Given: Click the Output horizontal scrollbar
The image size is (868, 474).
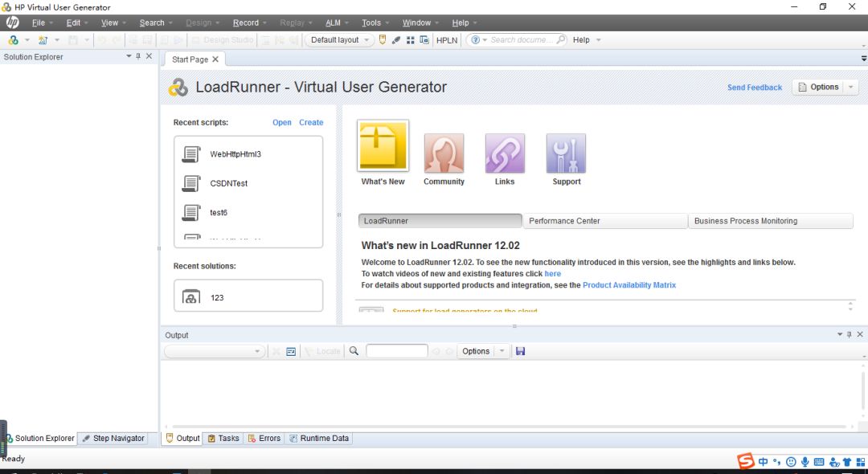Looking at the screenshot, I should point(506,427).
